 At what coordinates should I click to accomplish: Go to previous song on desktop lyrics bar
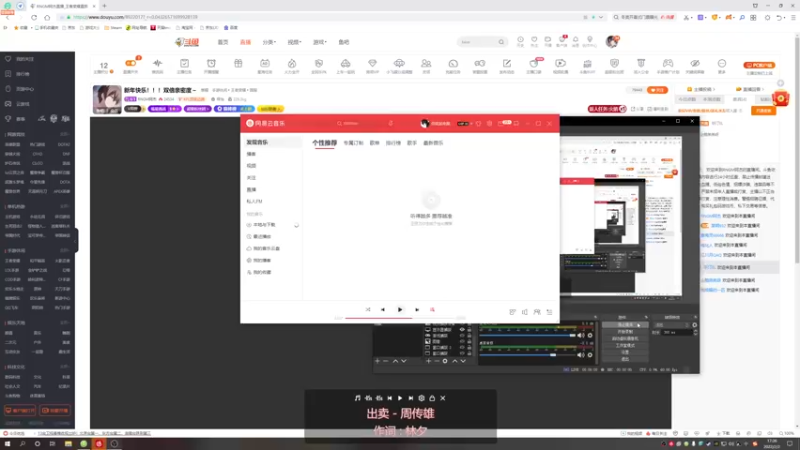click(389, 398)
